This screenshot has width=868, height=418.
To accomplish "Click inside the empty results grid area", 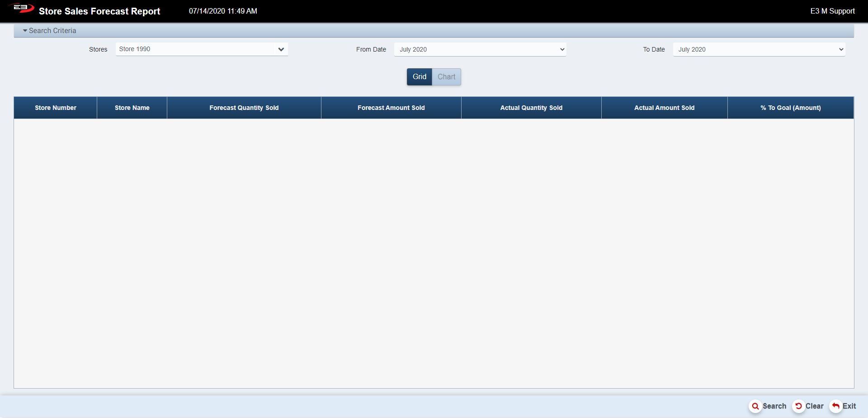I will 434,253.
